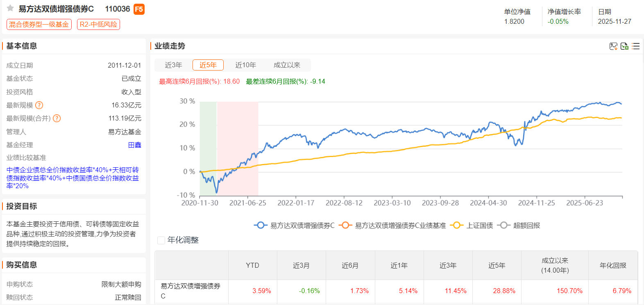Click the 混合债券型一级基金 tag
This screenshot has width=644, height=305.
[39, 25]
